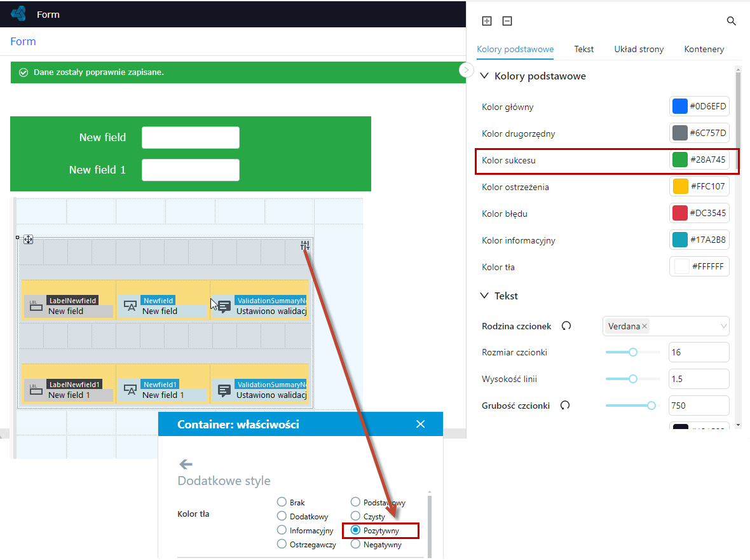Select the Newfield1 text input control icon

point(130,389)
